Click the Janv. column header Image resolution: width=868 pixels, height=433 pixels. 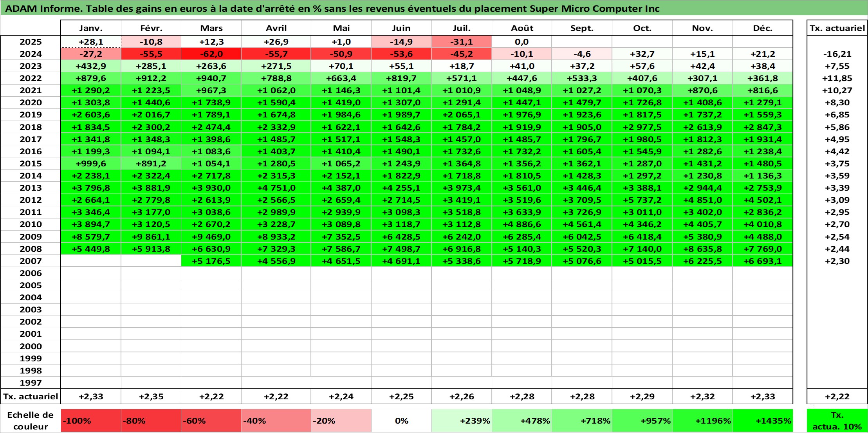pos(91,28)
